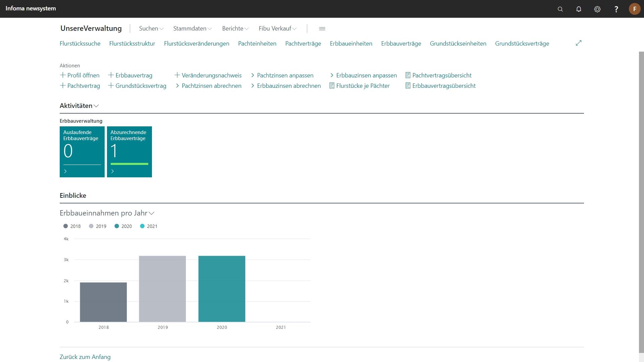Click the Pachtzinsen abrechnen action
Screen dimensions: 644x362
pyautogui.click(x=211, y=86)
